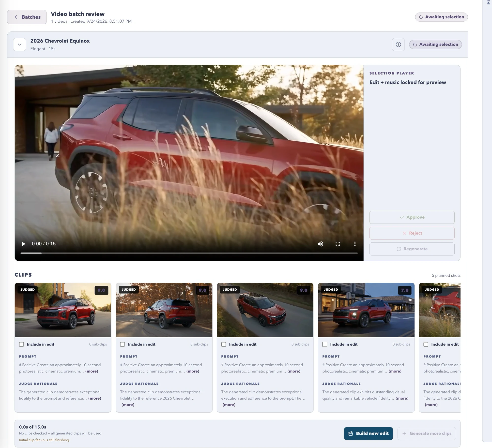Click JUDGED label on the fourth clip
492x448 pixels.
331,289
